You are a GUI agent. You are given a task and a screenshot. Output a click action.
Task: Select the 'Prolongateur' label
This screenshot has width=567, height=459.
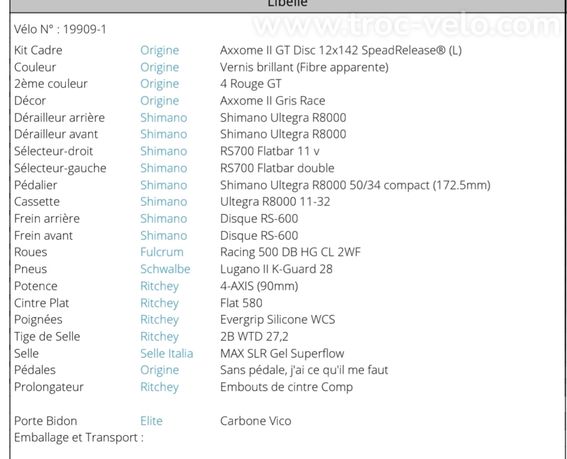pos(48,387)
